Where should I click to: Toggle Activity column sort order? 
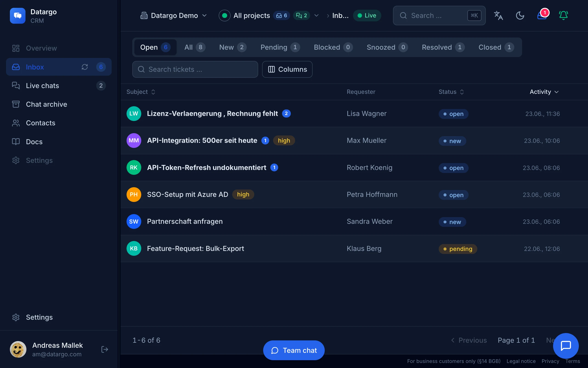point(544,92)
